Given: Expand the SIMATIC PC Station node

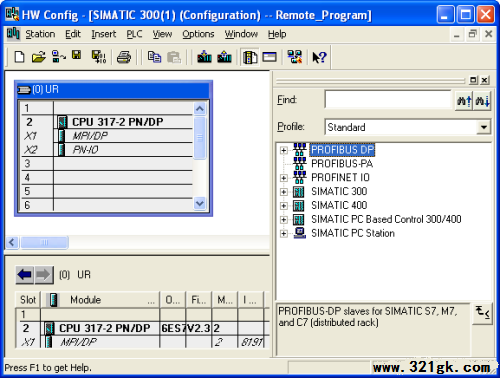Looking at the screenshot, I should pos(284,234).
